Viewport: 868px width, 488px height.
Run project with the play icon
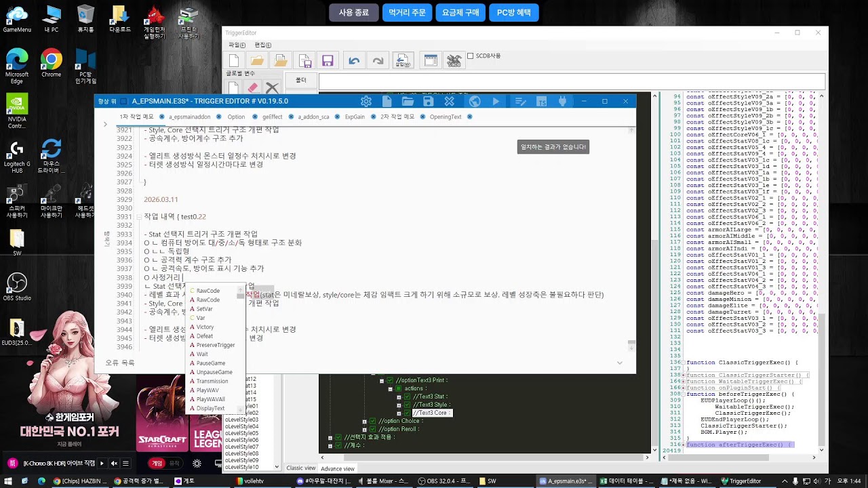[496, 101]
